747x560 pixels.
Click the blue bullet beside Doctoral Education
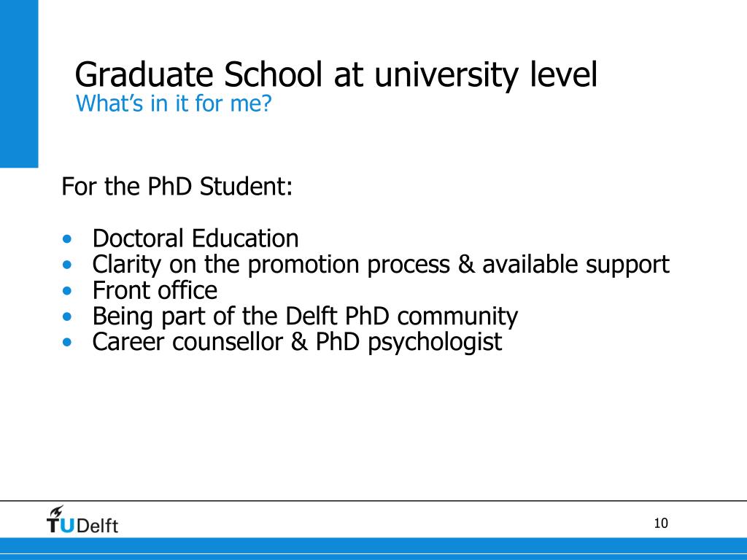coord(68,238)
